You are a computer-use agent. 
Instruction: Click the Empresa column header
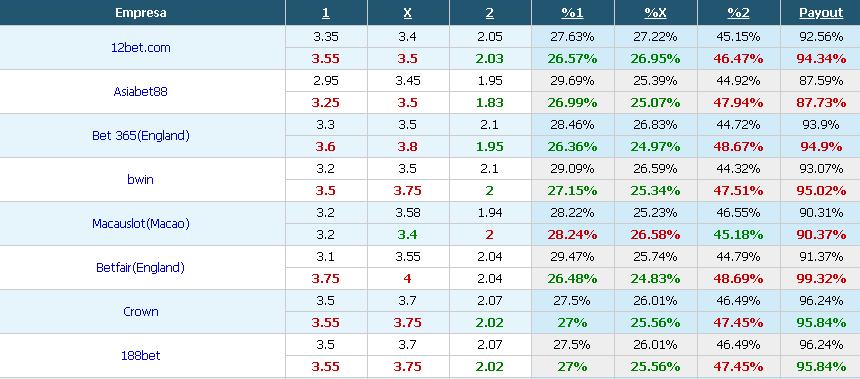pos(140,13)
